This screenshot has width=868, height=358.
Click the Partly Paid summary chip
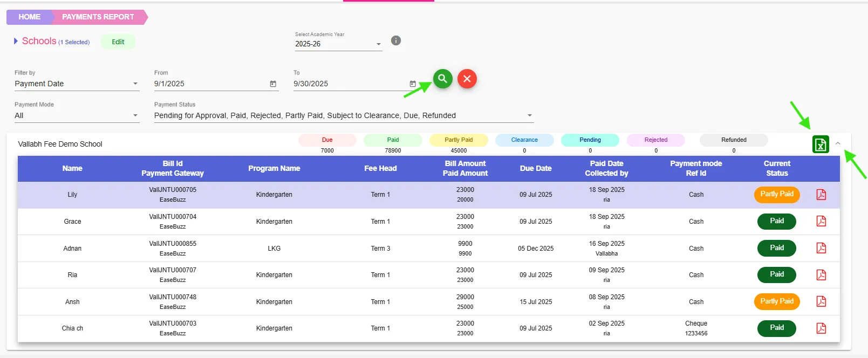pos(459,140)
